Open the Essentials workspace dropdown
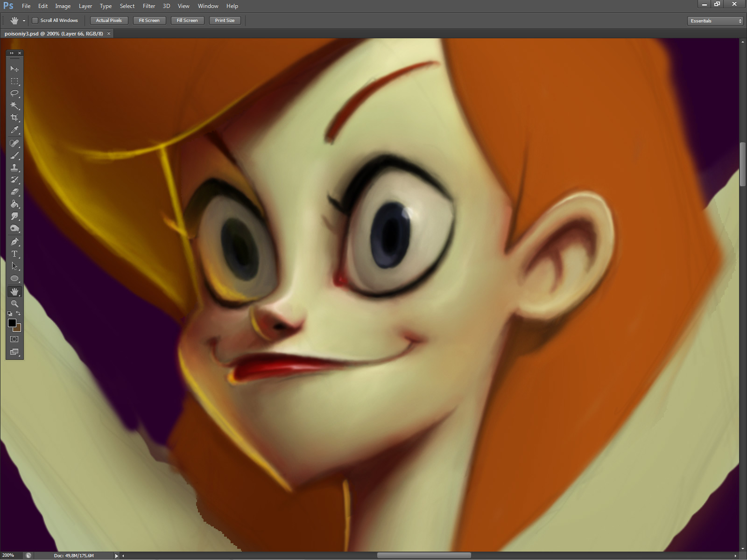 coord(715,21)
